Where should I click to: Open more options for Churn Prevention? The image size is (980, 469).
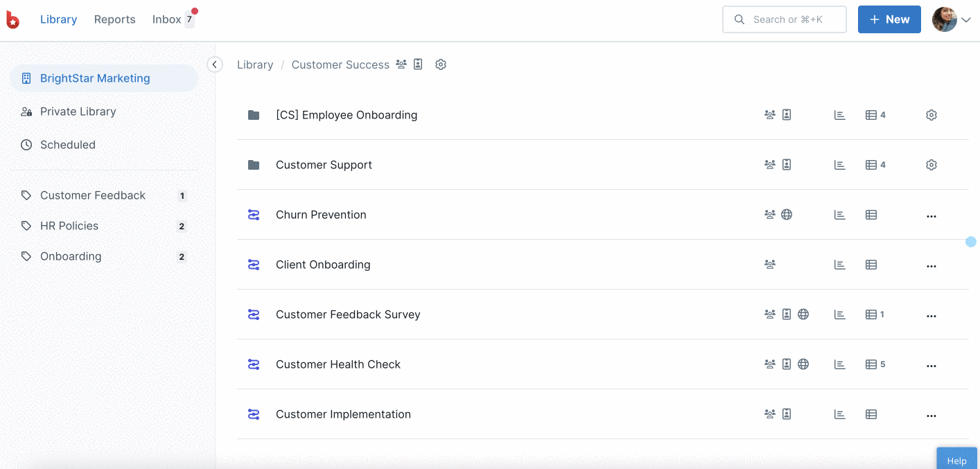[x=931, y=216]
